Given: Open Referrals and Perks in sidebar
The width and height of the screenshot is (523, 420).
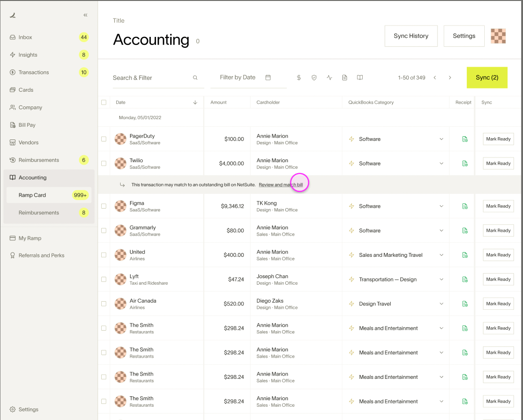Looking at the screenshot, I should (x=49, y=255).
